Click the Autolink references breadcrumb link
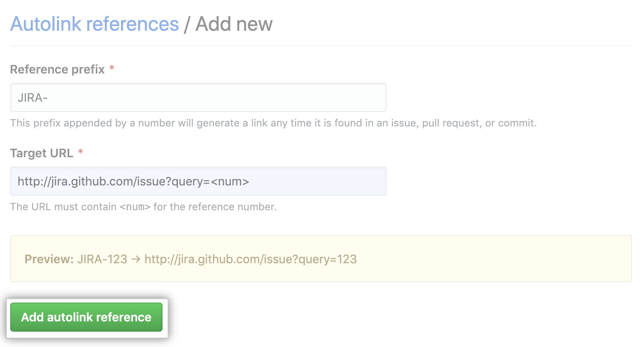 (94, 24)
